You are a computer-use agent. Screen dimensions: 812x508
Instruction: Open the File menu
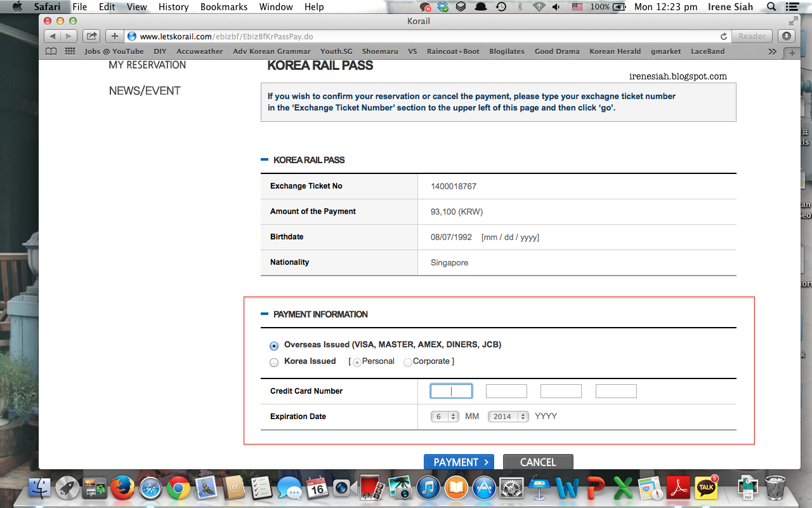pyautogui.click(x=79, y=7)
